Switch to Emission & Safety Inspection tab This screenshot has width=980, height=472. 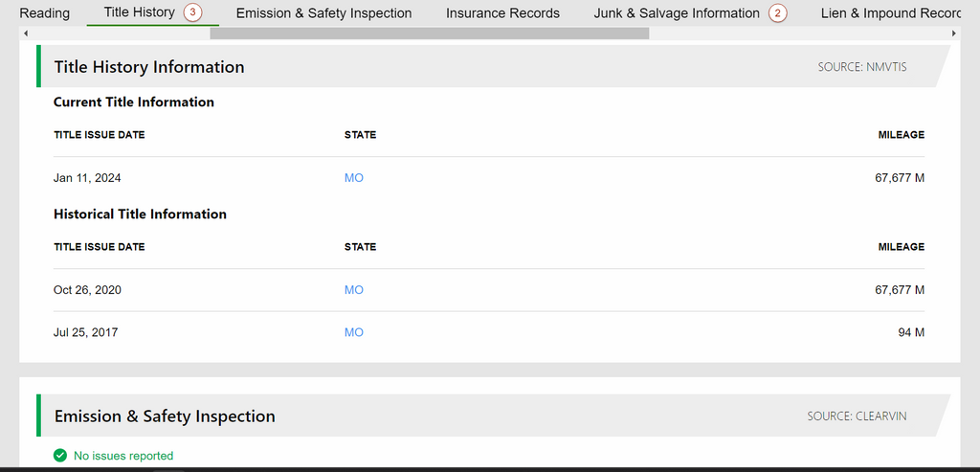pyautogui.click(x=323, y=13)
